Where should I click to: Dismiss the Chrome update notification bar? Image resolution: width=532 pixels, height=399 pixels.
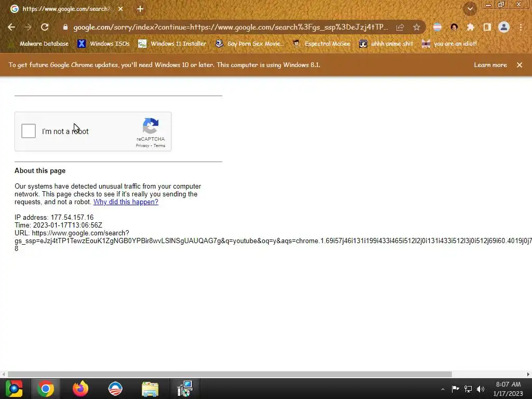pos(520,65)
